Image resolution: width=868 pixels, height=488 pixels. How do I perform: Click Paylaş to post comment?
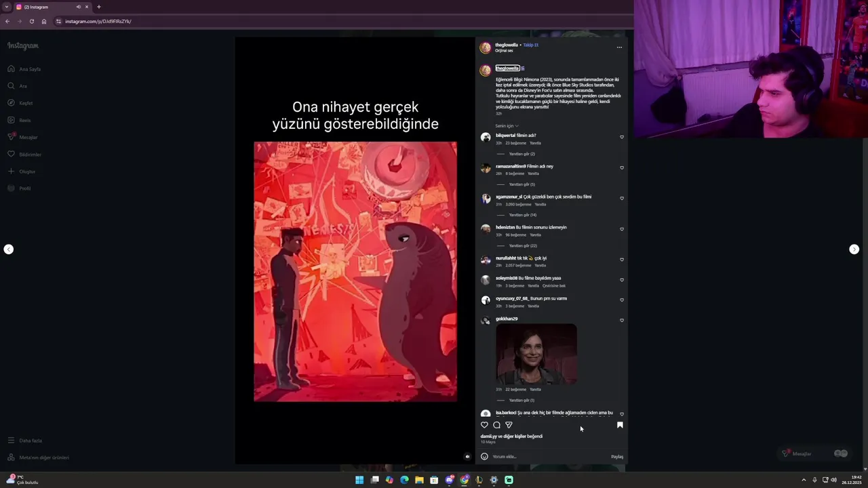(x=617, y=457)
